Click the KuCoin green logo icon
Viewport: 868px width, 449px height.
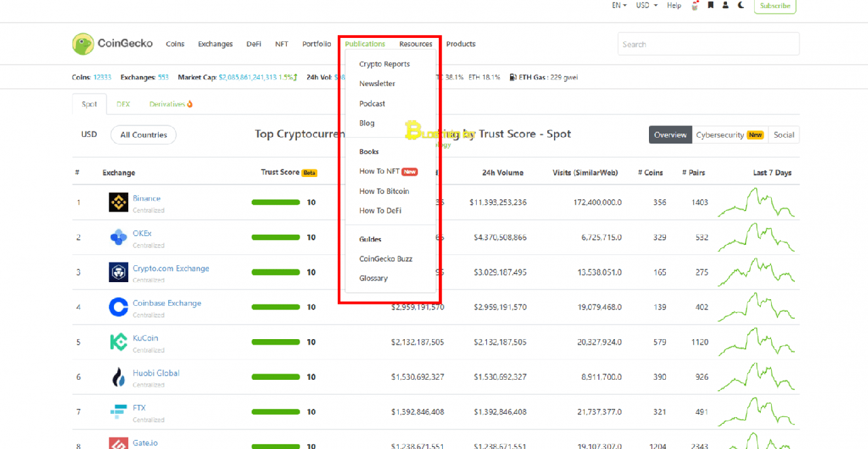pyautogui.click(x=118, y=342)
